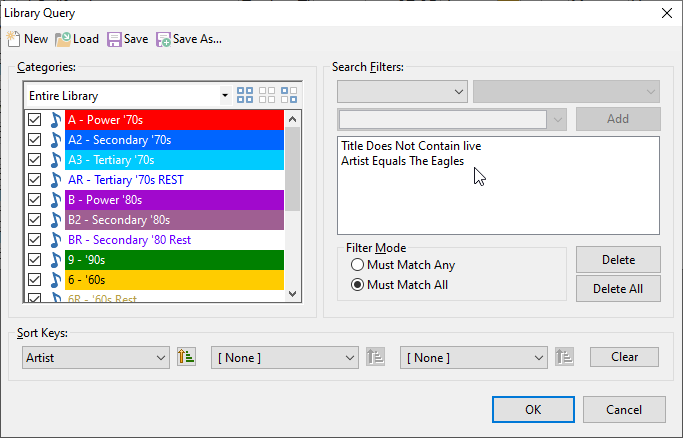
Task: Load a saved library query
Action: coord(77,39)
